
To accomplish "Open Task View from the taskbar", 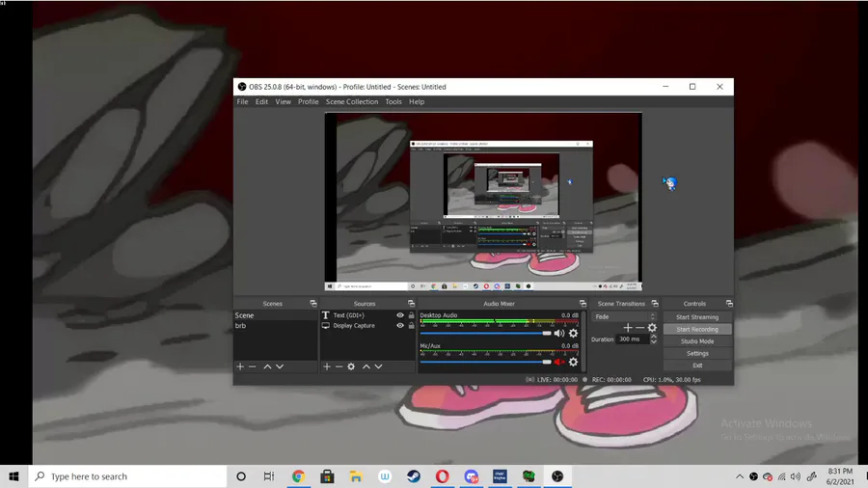I will (x=269, y=476).
